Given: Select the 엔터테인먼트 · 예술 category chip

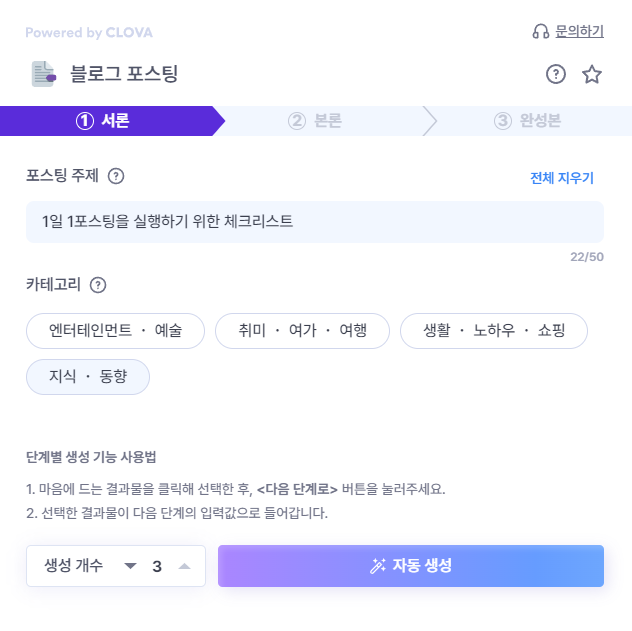Looking at the screenshot, I should pos(115,331).
